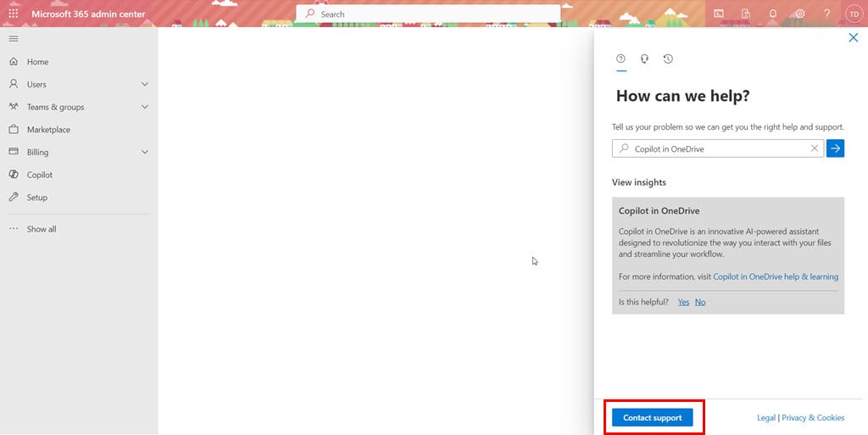Switch to the history clock tab
Viewport: 868px width, 435px height.
pos(668,59)
